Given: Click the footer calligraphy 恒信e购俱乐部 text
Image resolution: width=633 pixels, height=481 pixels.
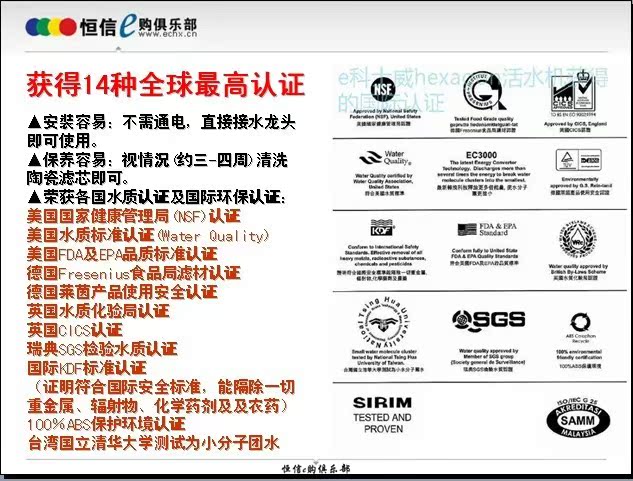Looking at the screenshot, I should [x=316, y=469].
